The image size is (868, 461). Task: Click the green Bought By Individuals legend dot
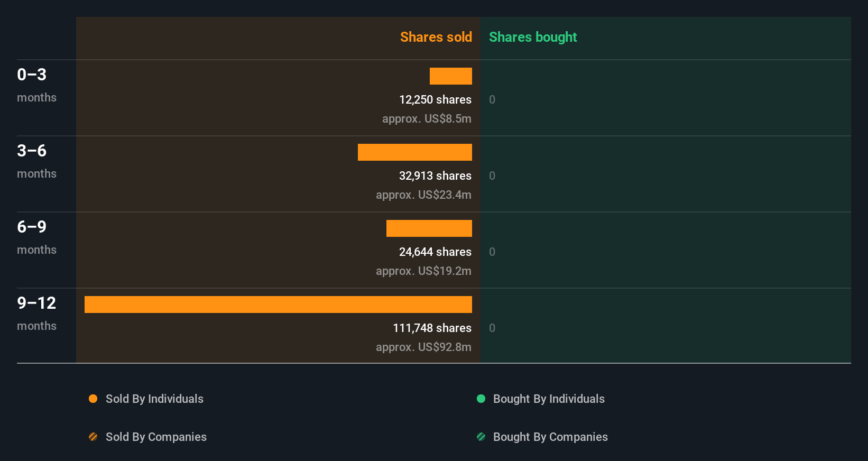coord(481,399)
